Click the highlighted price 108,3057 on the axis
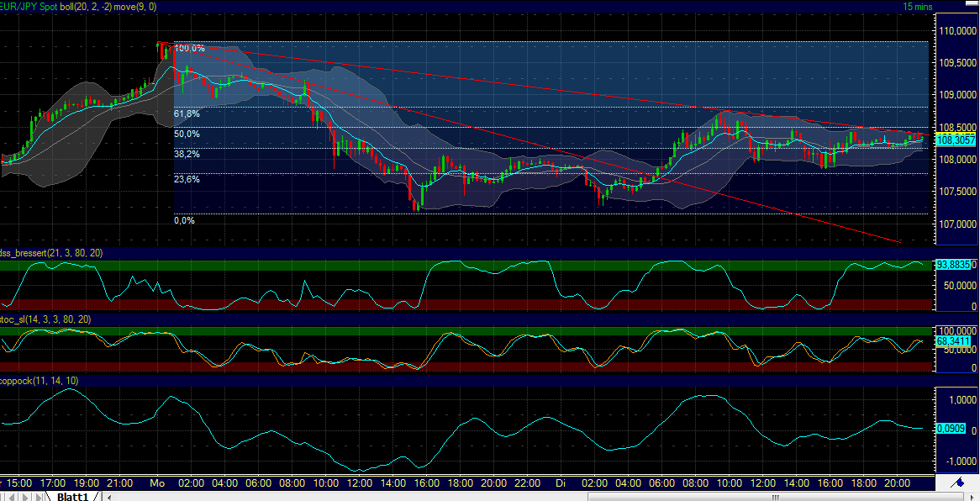The height and width of the screenshot is (501, 980). pos(956,140)
